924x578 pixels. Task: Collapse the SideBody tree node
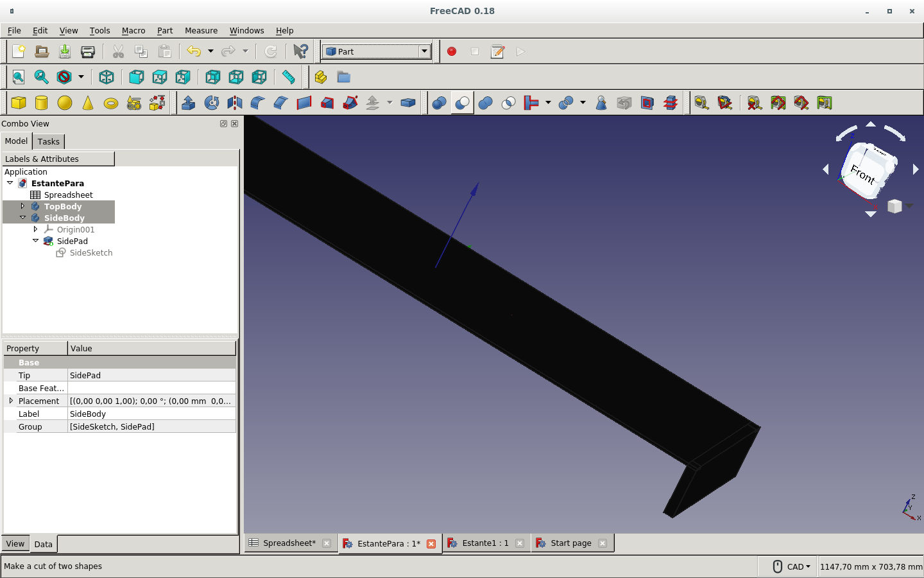(23, 218)
